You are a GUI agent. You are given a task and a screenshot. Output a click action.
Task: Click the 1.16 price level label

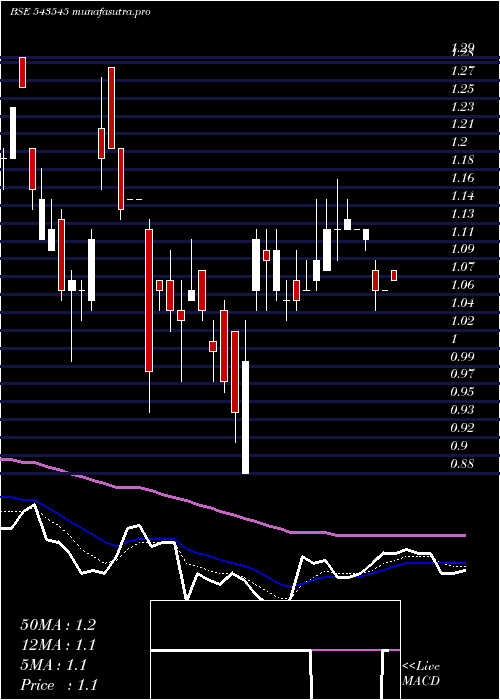(x=462, y=178)
